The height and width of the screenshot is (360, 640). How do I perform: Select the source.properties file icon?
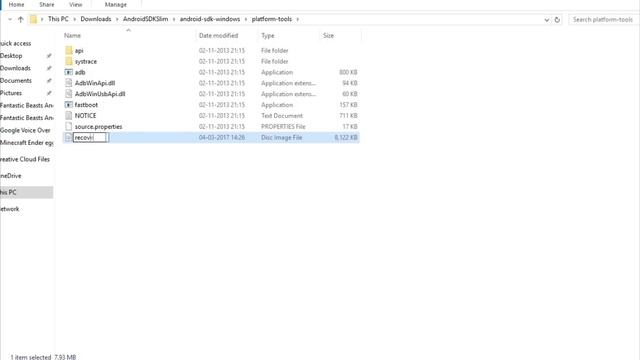69,127
